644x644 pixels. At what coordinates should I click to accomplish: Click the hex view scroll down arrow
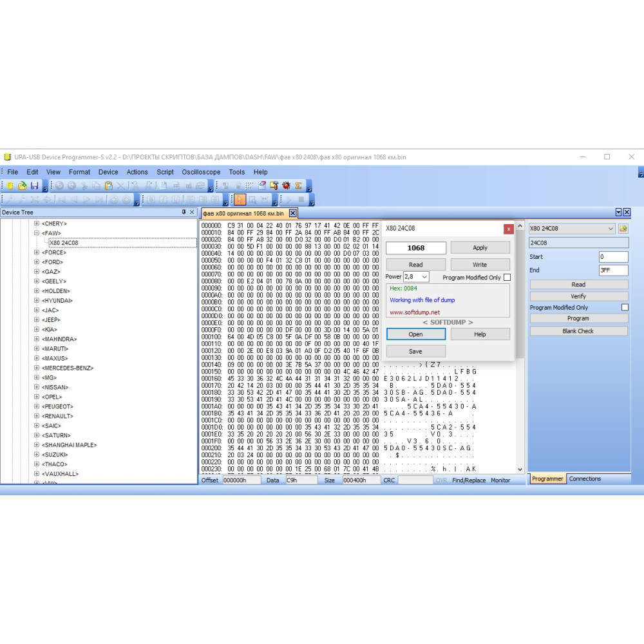[x=520, y=469]
